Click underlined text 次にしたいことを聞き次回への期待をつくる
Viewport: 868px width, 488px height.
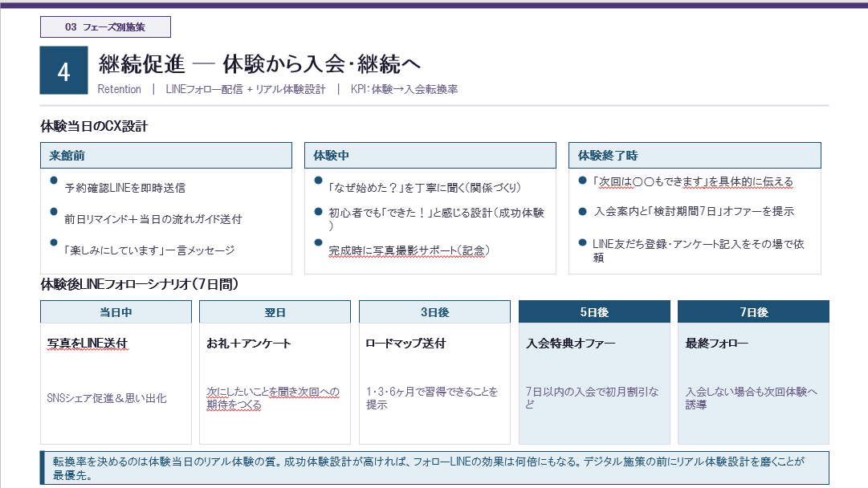tap(272, 396)
